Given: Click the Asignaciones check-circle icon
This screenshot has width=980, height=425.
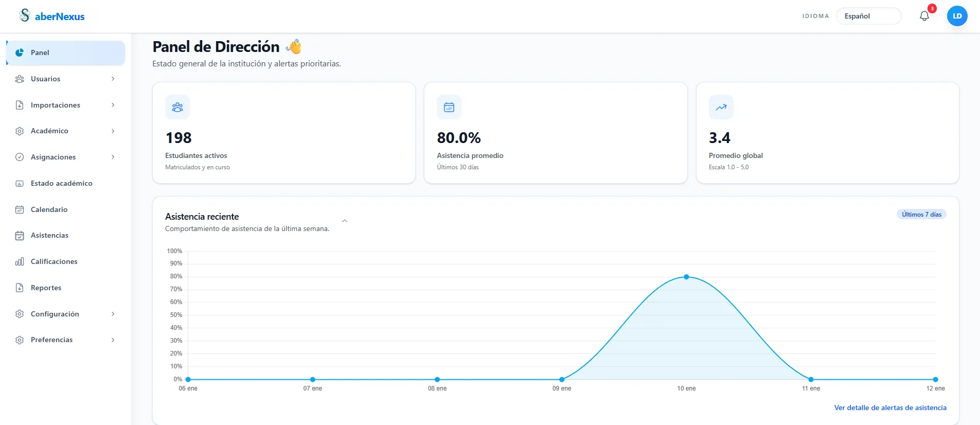Looking at the screenshot, I should [20, 157].
